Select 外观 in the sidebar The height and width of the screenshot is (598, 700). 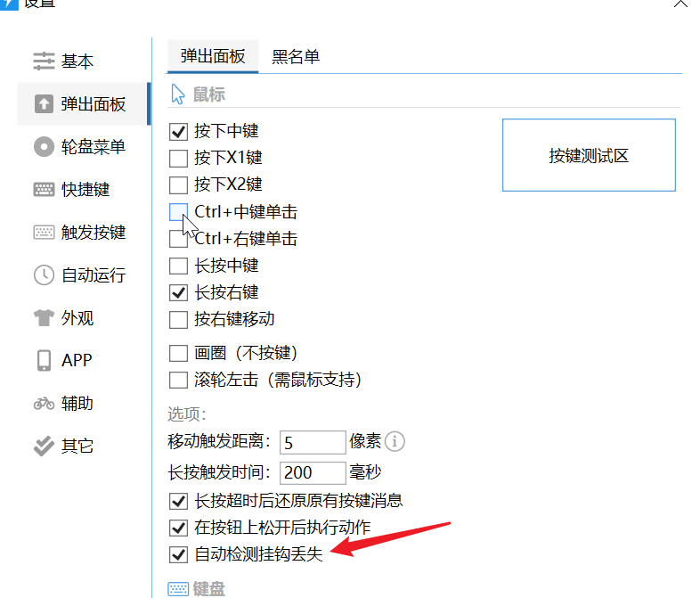pos(84,317)
